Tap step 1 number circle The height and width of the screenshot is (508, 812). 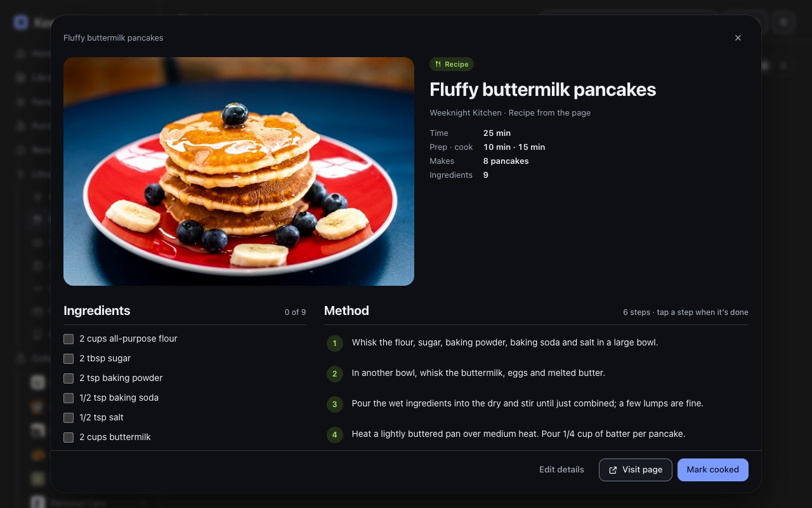(x=335, y=343)
